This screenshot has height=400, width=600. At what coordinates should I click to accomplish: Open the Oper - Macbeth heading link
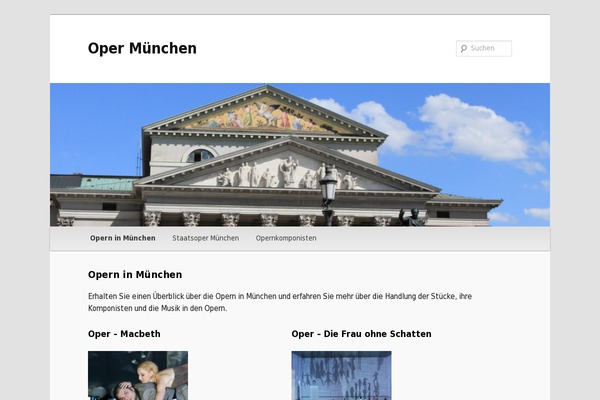pos(124,334)
